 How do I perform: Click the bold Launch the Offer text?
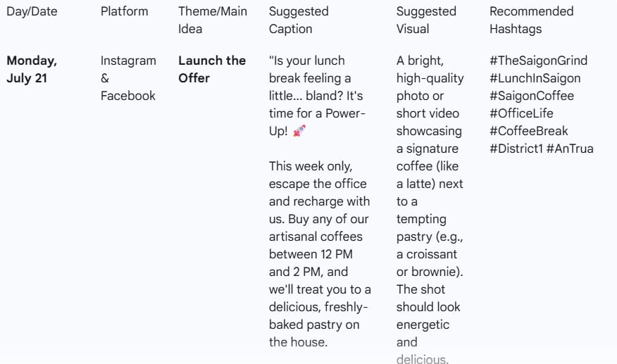pyautogui.click(x=212, y=69)
